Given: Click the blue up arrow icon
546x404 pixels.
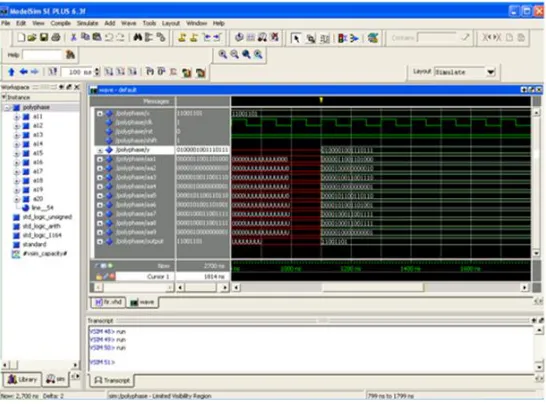Looking at the screenshot, I should coord(11,72).
